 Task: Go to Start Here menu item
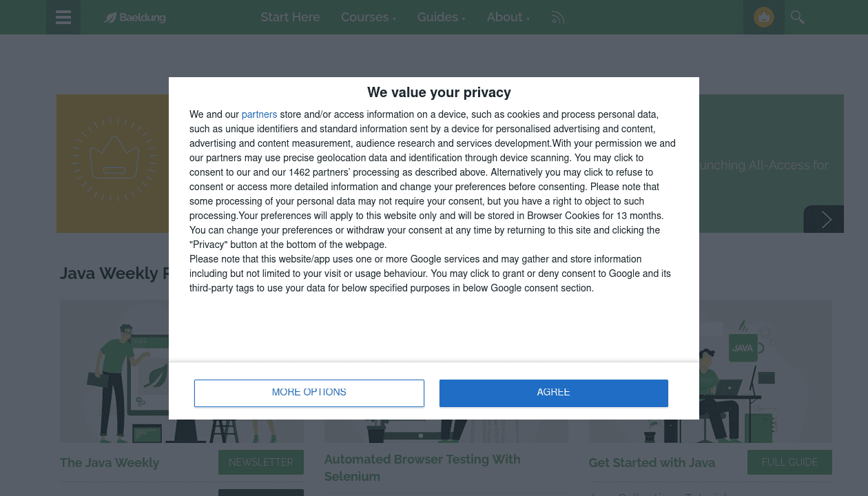[290, 17]
